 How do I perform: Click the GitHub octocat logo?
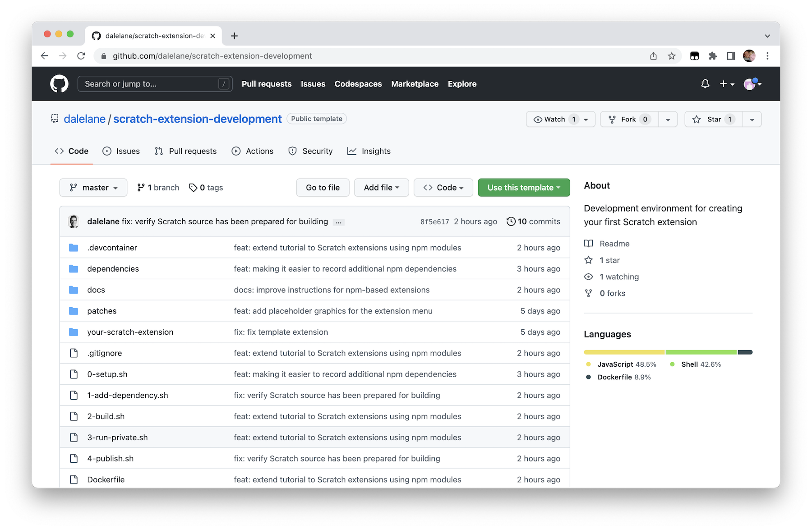59,84
